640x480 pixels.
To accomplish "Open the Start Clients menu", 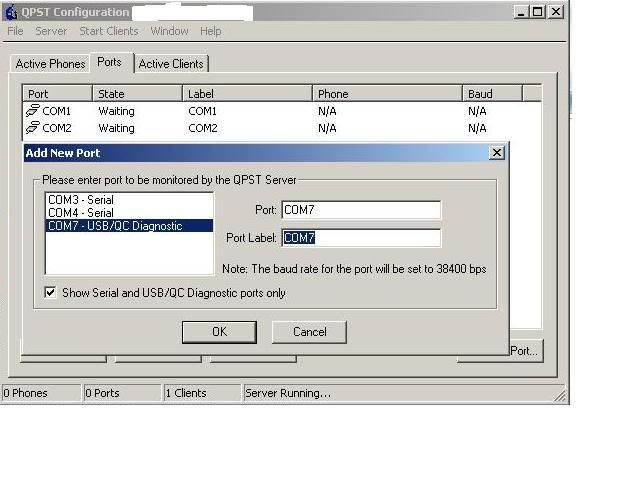I will click(109, 31).
